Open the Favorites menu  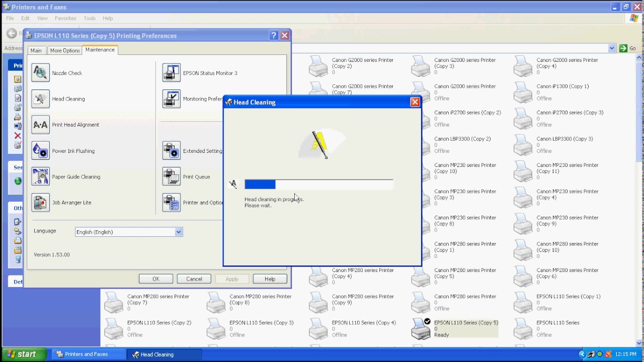[65, 18]
